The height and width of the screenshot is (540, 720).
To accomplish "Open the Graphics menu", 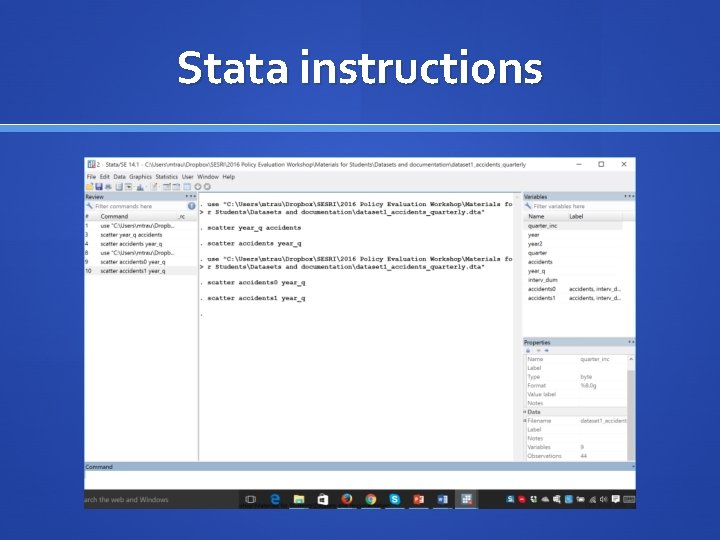I will (x=140, y=177).
